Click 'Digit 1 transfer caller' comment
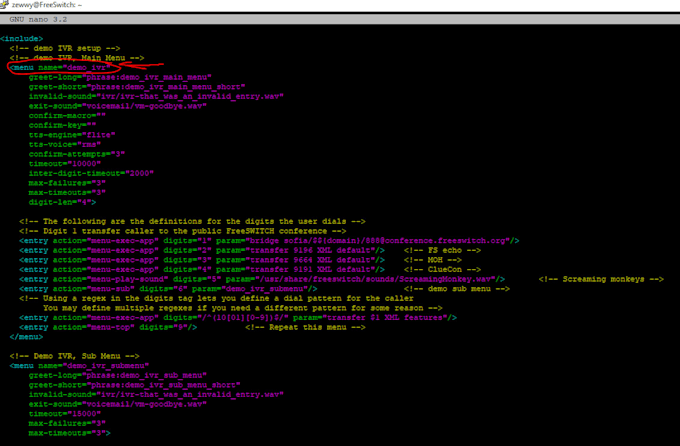 point(183,231)
